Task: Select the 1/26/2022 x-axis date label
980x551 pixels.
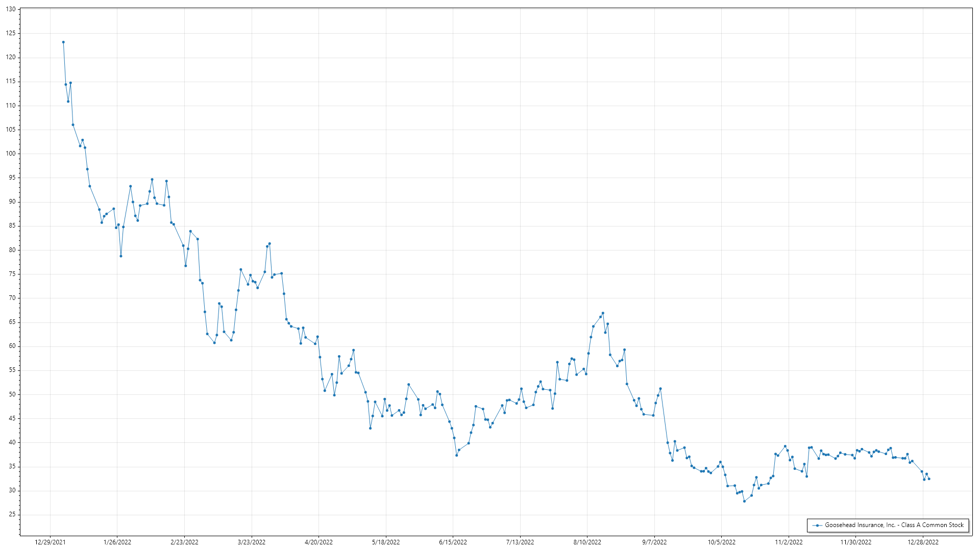Action: pos(117,542)
